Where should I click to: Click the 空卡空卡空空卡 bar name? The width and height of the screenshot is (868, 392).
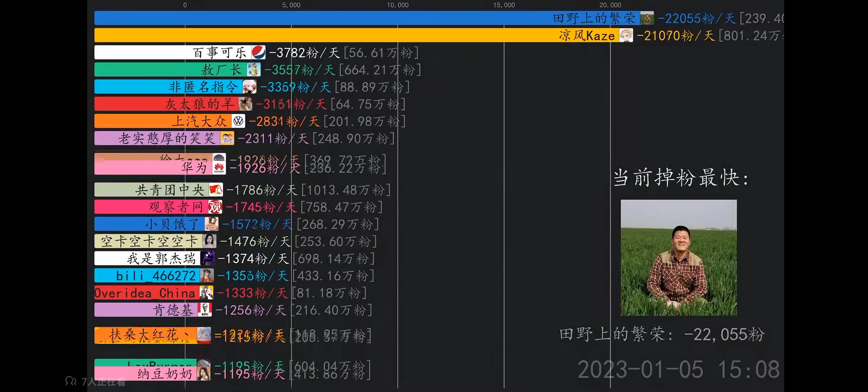tap(149, 241)
